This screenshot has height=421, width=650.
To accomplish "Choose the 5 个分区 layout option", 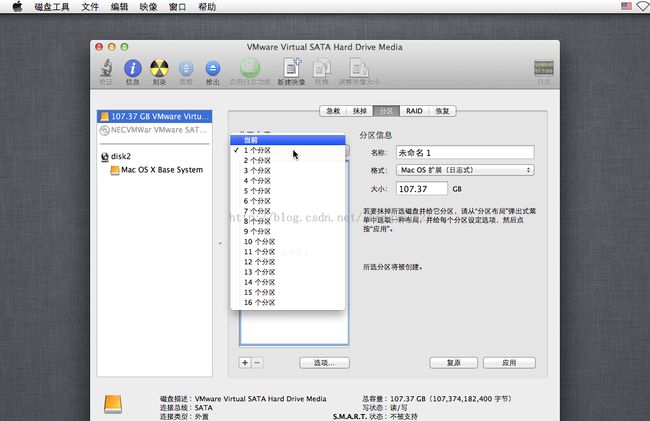I will pos(288,191).
